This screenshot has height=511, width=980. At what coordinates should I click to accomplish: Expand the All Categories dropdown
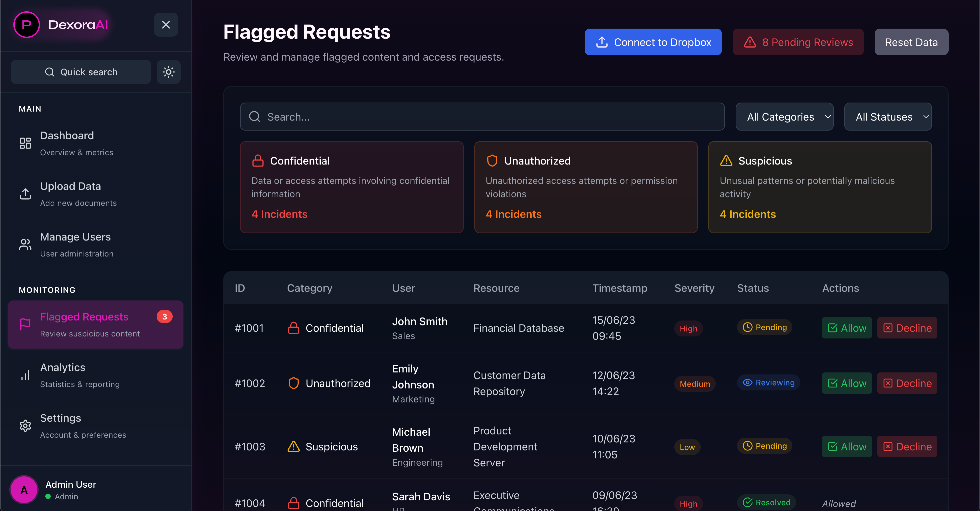tap(784, 117)
